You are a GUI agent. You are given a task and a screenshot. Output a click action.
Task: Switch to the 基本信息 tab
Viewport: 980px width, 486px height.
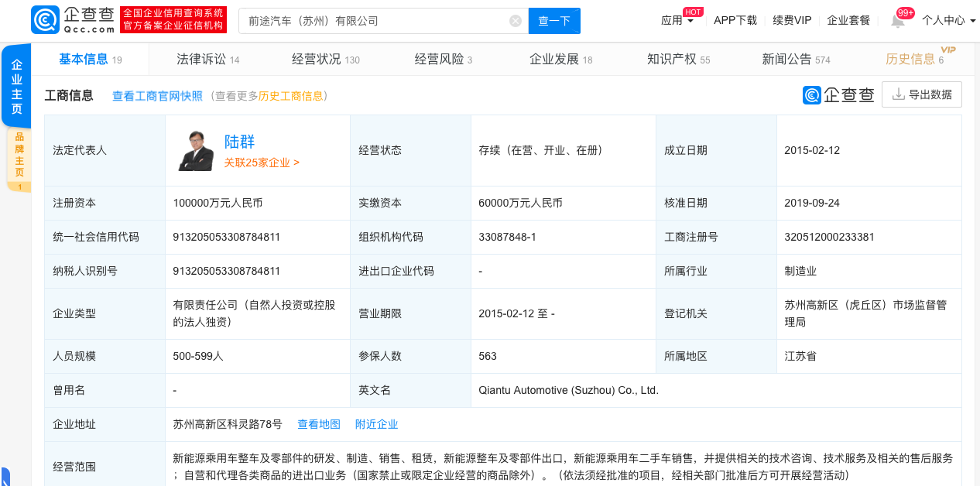point(91,59)
